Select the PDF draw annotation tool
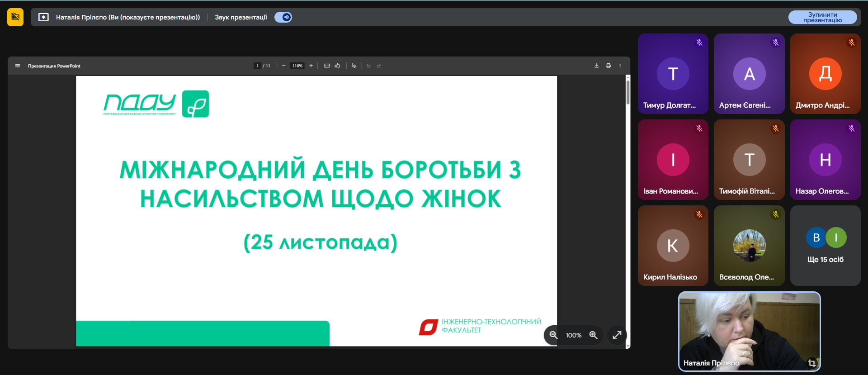The width and height of the screenshot is (868, 375). (354, 66)
